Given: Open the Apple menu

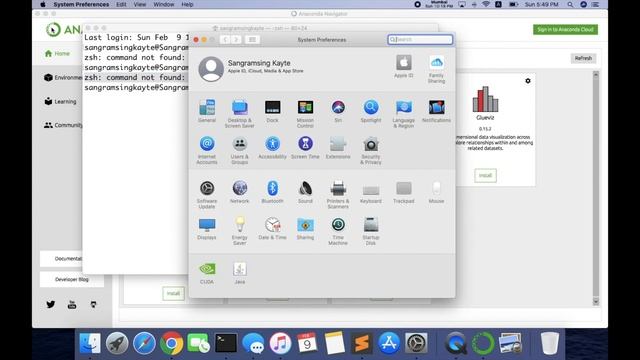Looking at the screenshot, I should (x=43, y=4).
